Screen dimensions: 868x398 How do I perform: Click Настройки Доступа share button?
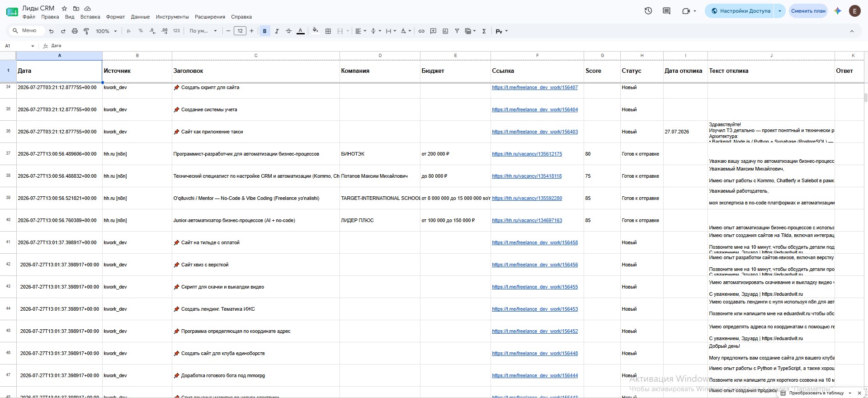click(x=740, y=11)
